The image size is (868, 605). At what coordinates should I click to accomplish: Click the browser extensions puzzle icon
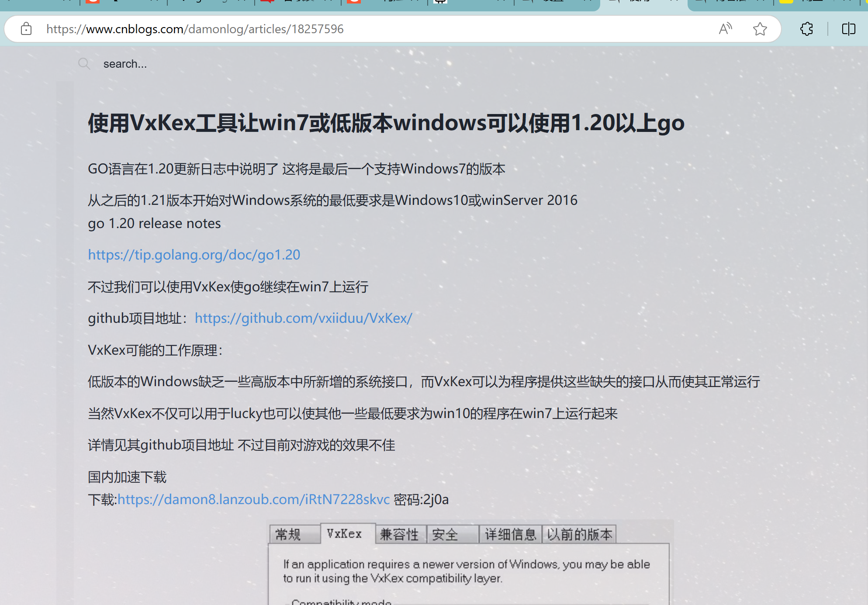[807, 28]
